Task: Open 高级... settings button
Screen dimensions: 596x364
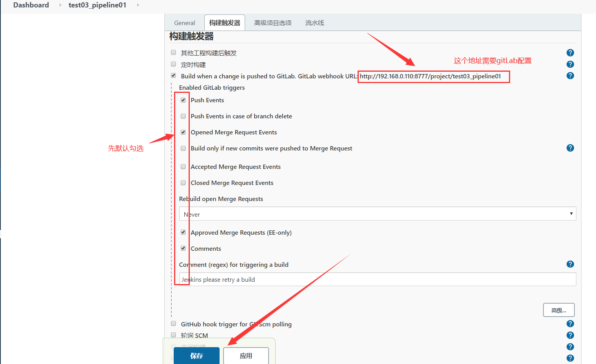Action: tap(559, 310)
